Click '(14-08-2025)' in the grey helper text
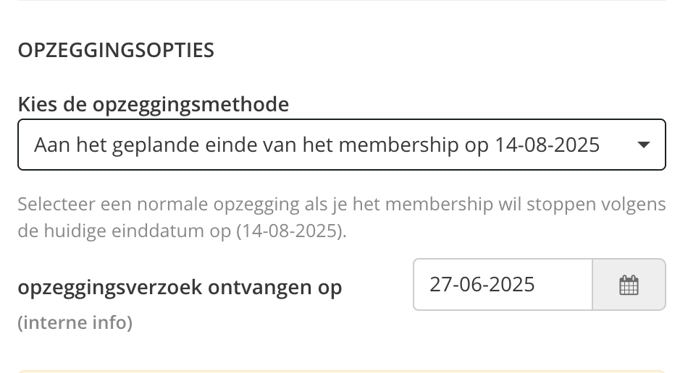This screenshot has width=688, height=373. [291, 231]
